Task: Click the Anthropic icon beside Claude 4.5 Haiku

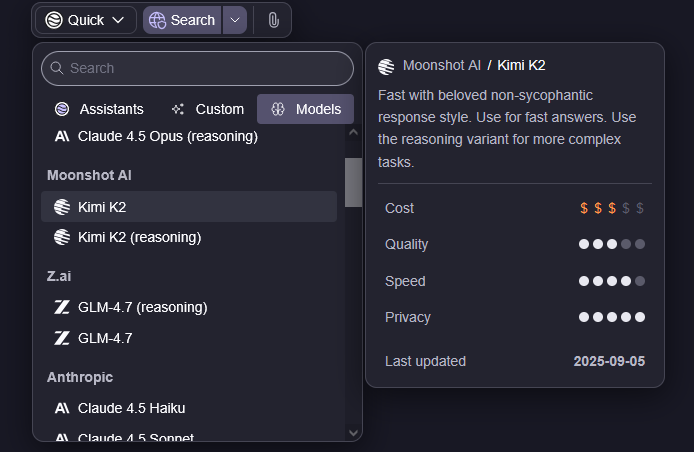Action: (x=62, y=408)
